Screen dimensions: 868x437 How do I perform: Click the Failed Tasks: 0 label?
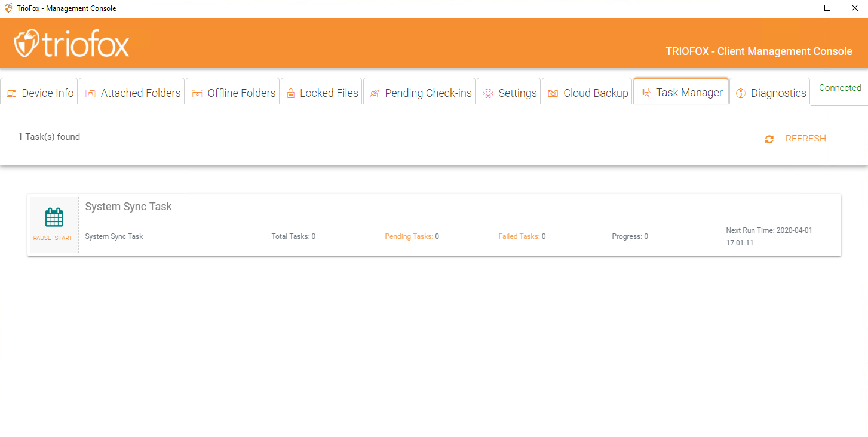point(522,236)
